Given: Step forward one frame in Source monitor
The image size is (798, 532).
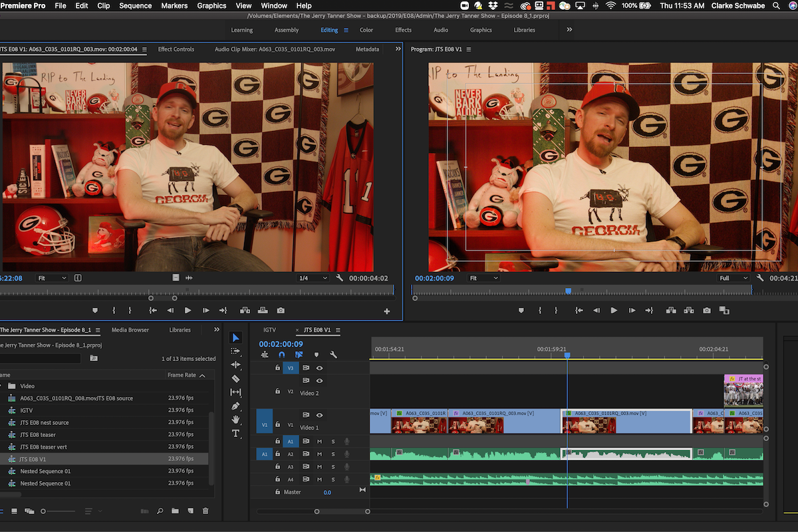Looking at the screenshot, I should pyautogui.click(x=205, y=311).
